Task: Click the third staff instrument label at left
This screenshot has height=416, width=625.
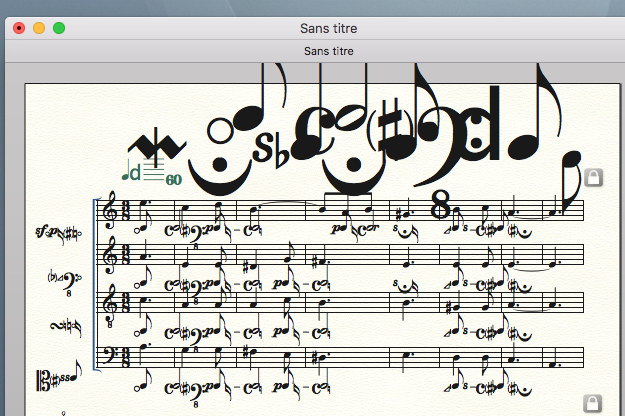Action: point(65,326)
